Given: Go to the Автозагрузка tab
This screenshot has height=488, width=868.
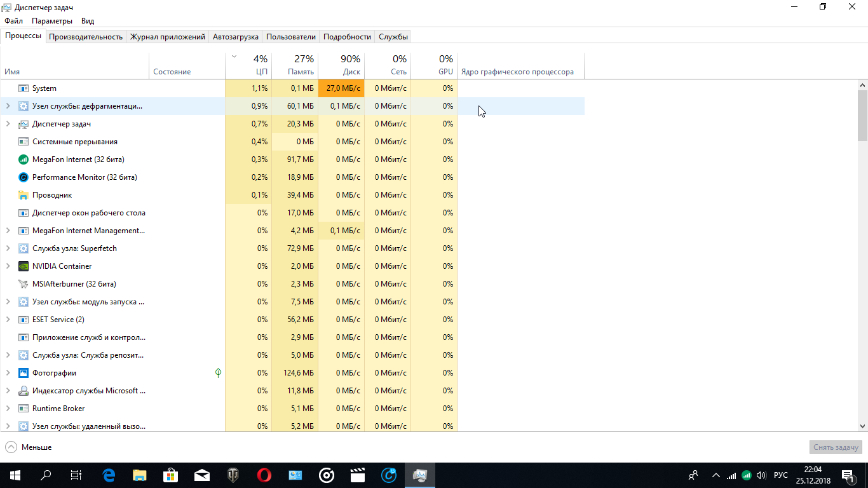Looking at the screenshot, I should point(236,37).
